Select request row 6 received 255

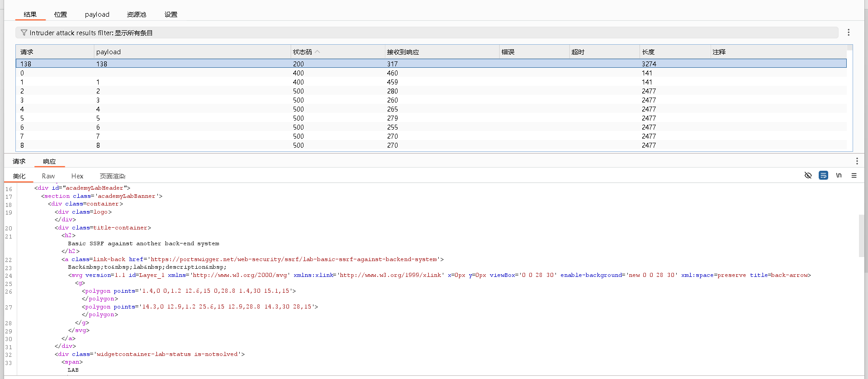(431, 127)
